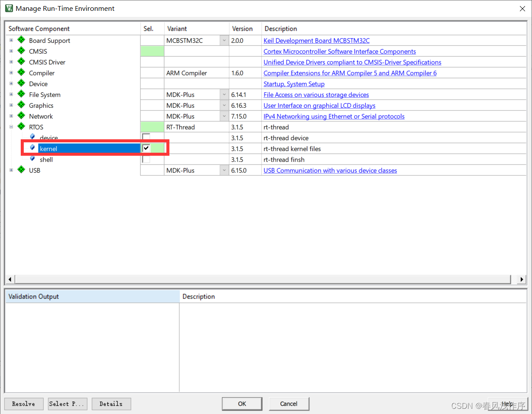The image size is (532, 414).
Task: Click the Sel. column header
Action: coord(152,29)
